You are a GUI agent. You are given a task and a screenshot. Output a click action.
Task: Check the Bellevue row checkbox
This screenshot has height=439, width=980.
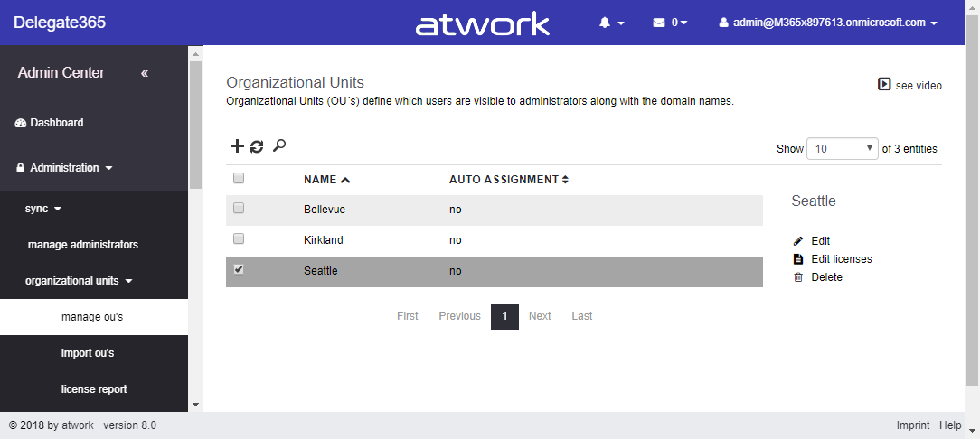point(239,208)
